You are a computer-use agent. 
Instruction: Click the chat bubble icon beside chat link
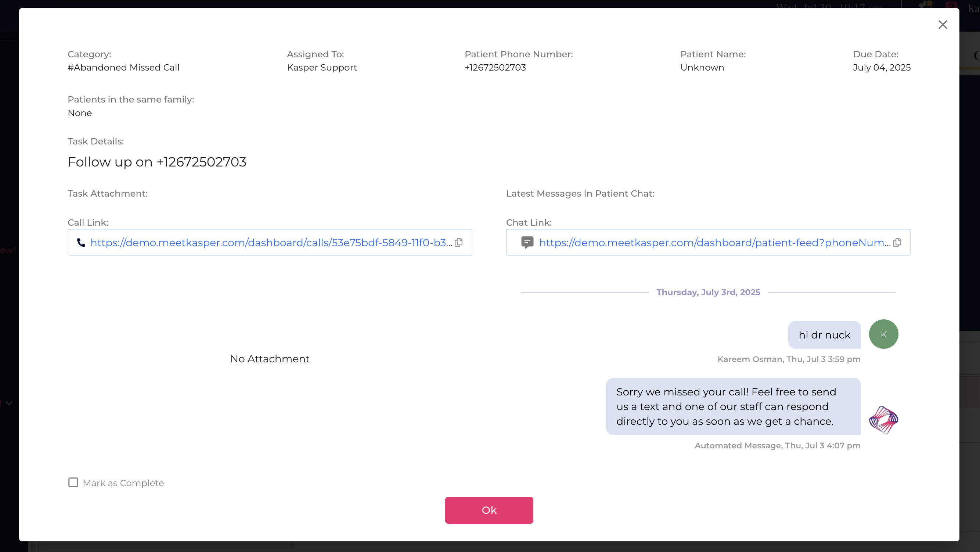tap(527, 242)
